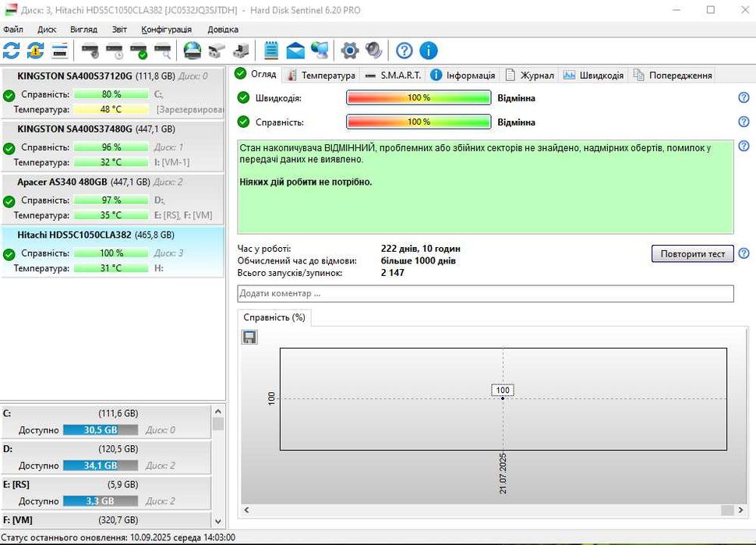Click the 2 147 start/stop count value
This screenshot has height=545, width=756.
pos(393,273)
